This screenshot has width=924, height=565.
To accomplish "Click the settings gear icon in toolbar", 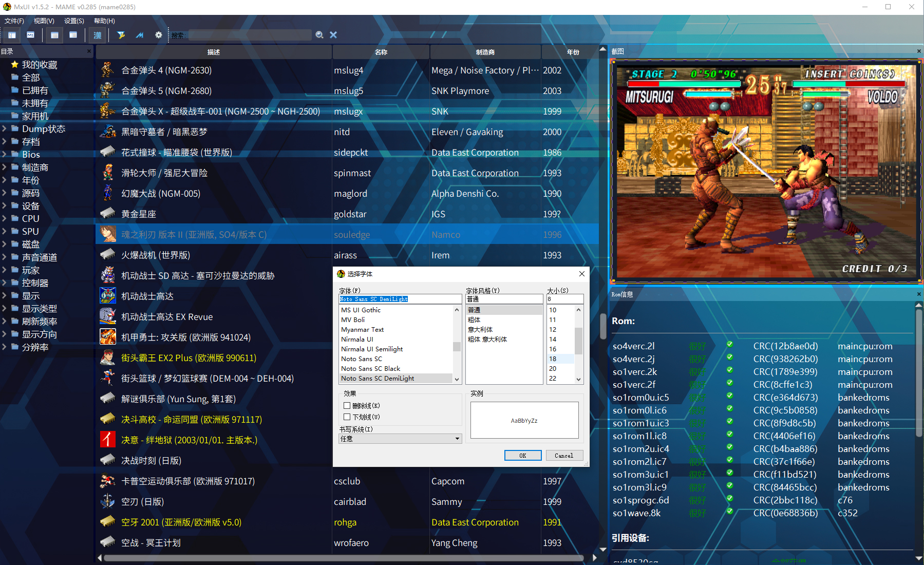I will (158, 35).
